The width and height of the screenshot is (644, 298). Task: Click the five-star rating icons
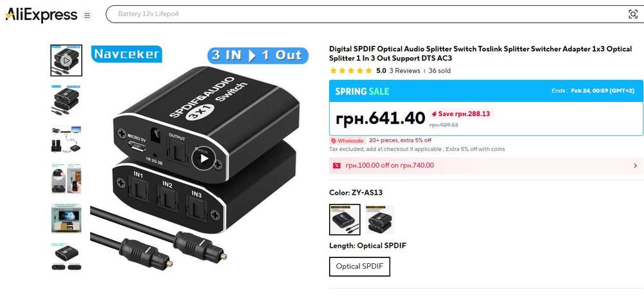(x=351, y=71)
